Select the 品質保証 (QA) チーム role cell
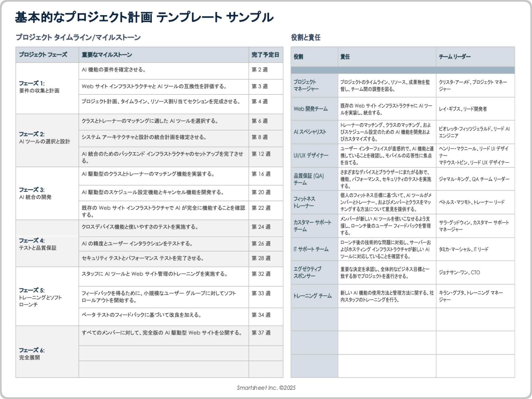Screen dimensions: 532x399 (314, 179)
